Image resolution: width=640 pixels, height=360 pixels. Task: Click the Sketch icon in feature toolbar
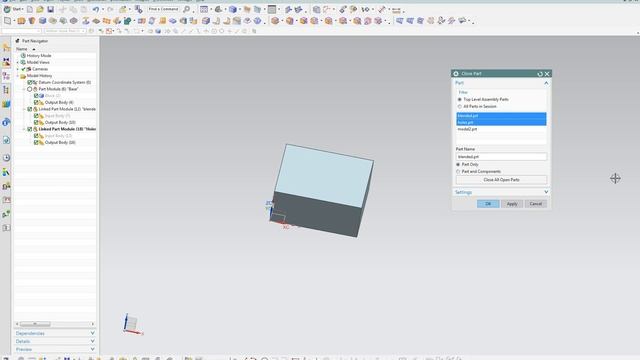tap(8, 20)
